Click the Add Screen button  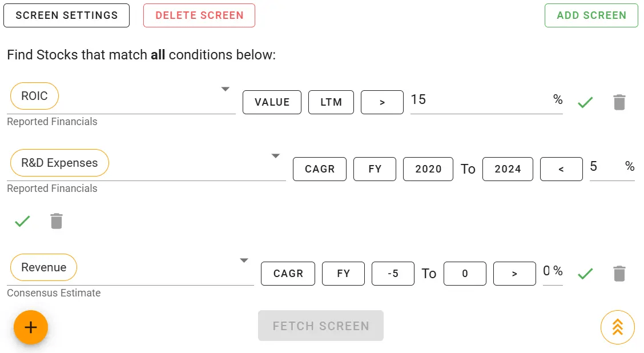coord(591,15)
